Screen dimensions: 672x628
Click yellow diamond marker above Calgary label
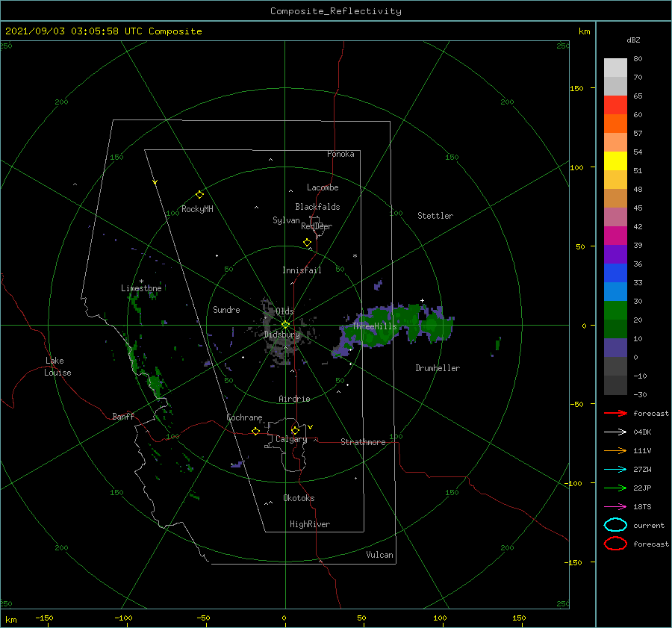pos(295,430)
